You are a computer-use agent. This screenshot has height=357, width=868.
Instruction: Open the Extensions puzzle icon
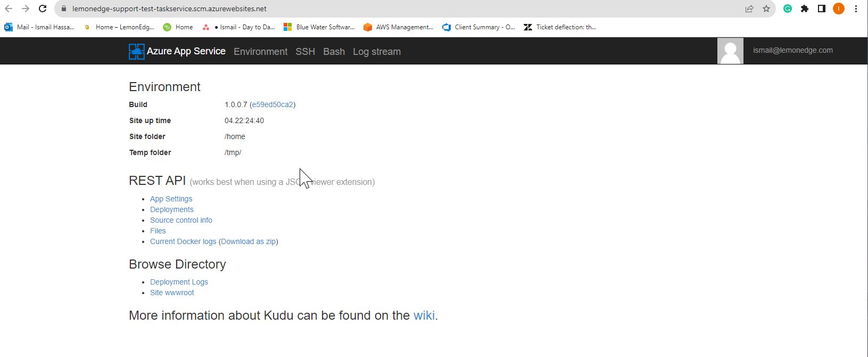tap(805, 9)
